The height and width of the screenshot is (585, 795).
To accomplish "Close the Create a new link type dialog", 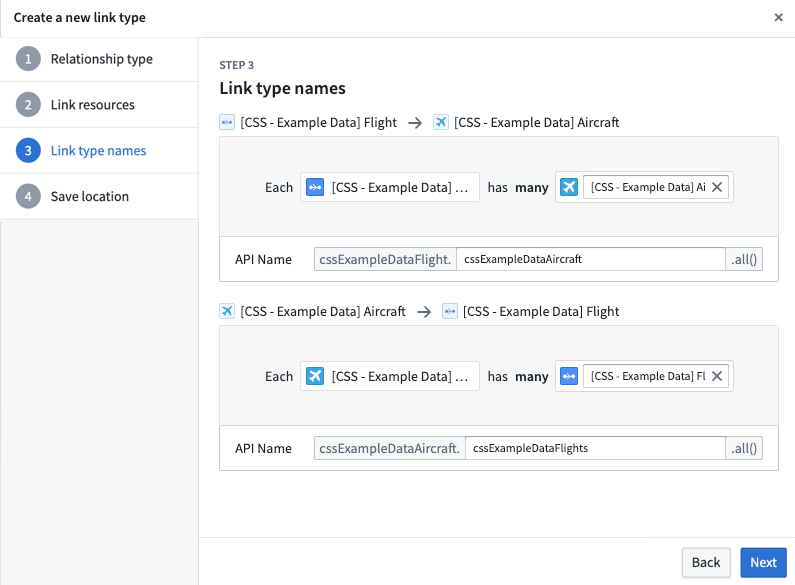I will click(x=778, y=17).
